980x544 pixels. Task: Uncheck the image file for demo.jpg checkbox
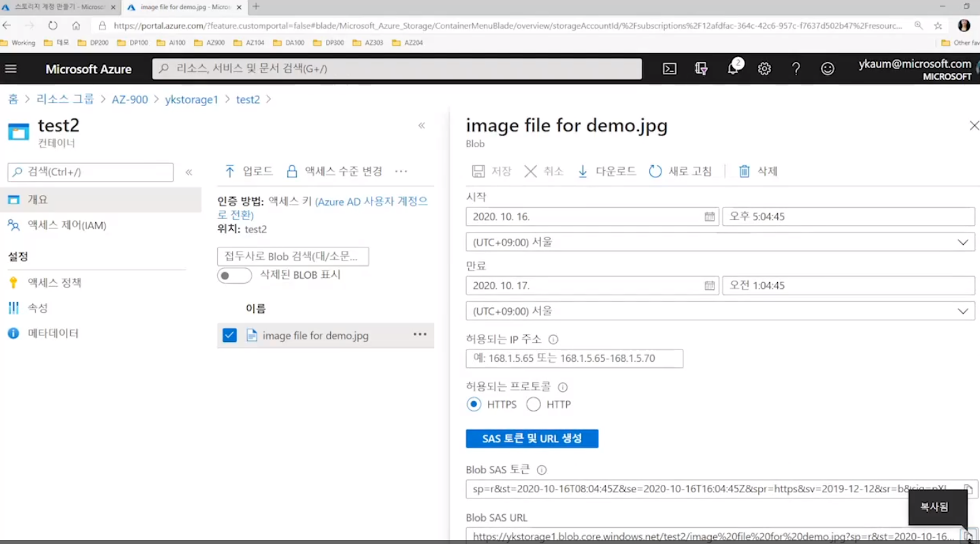[x=229, y=335]
